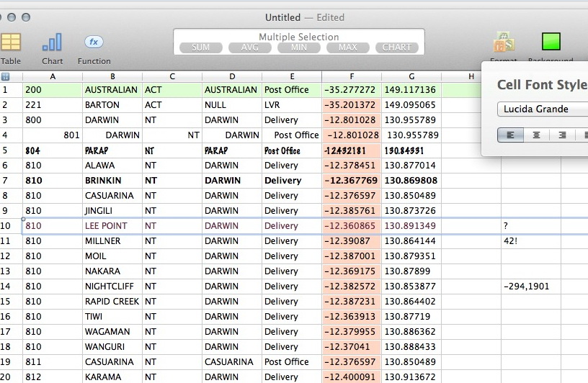The height and width of the screenshot is (383, 588).
Task: Click the MIN quick calculation button
Action: click(299, 48)
